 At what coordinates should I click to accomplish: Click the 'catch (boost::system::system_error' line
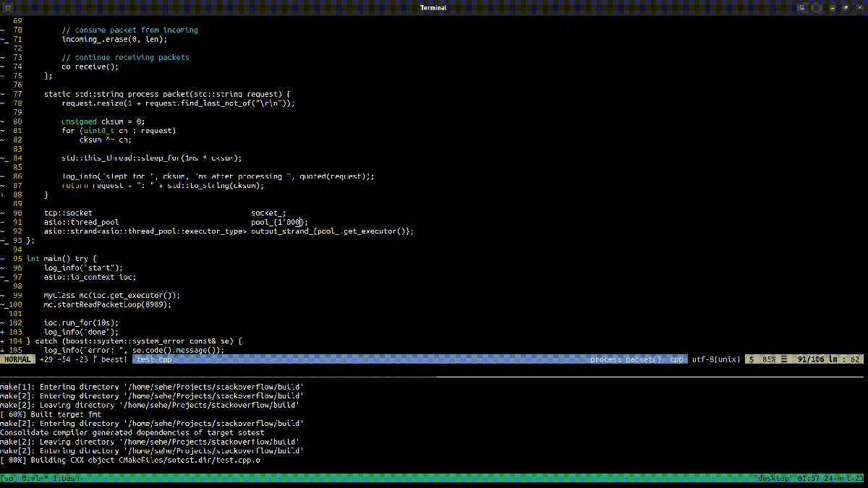click(x=134, y=341)
